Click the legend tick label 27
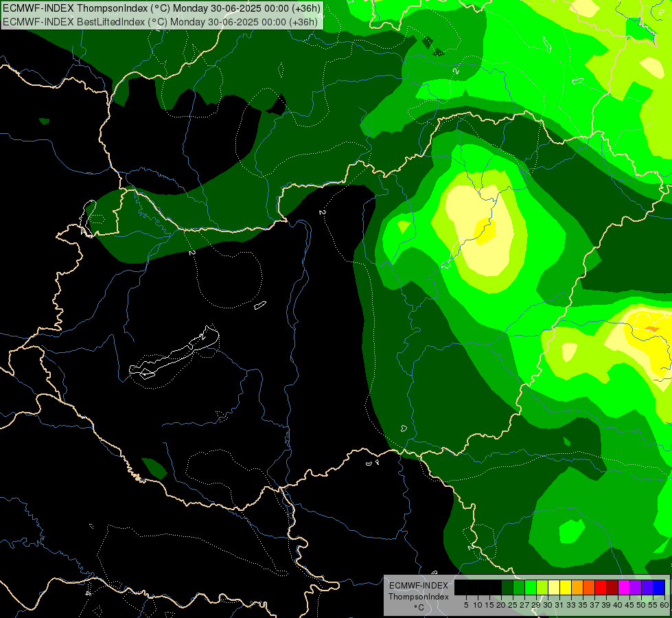Image resolution: width=672 pixels, height=618 pixels. point(524,605)
